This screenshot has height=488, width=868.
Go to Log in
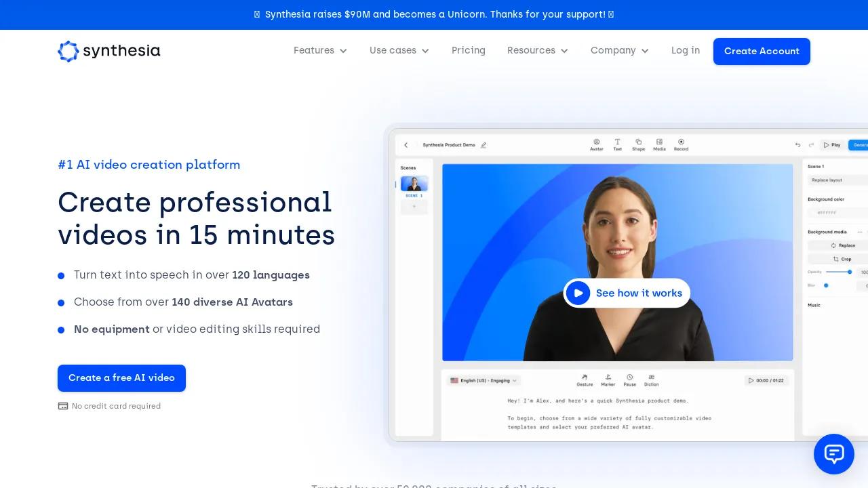(686, 50)
